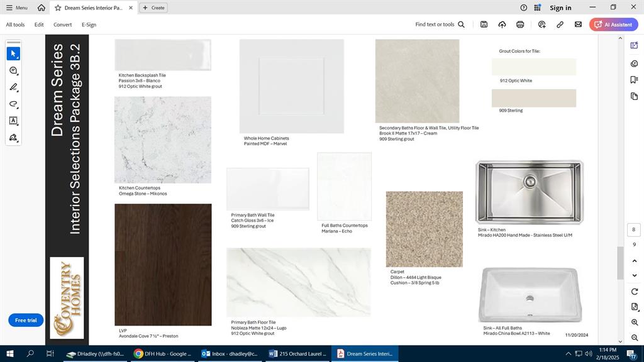Screen dimensions: 644x362
Task: Add a comment with the comment tool
Action: 14,70
